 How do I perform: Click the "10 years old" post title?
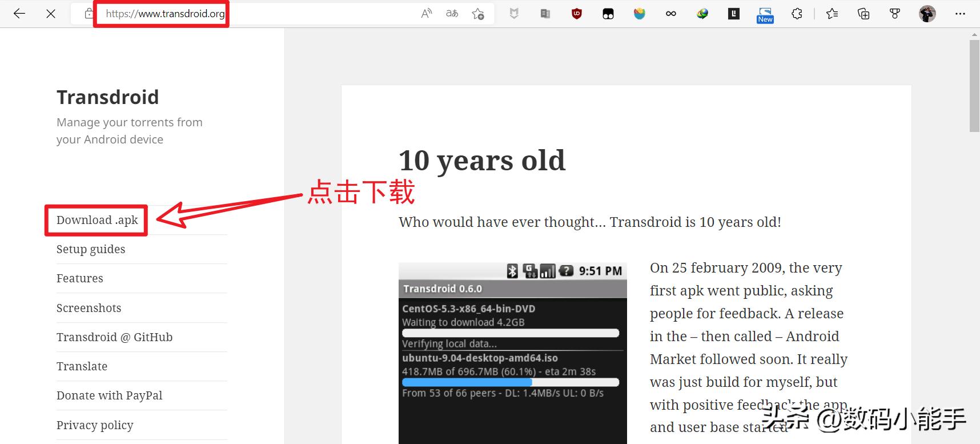482,161
